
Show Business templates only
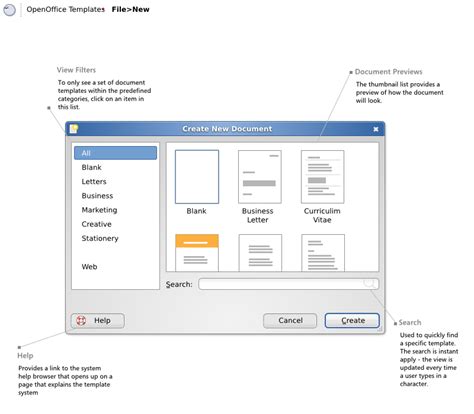point(97,196)
